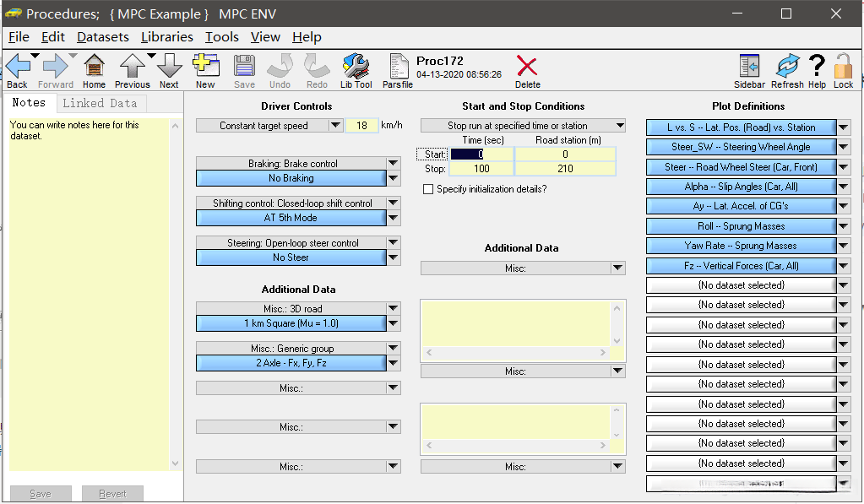864x504 pixels.
Task: Open the Tools menu
Action: point(222,37)
